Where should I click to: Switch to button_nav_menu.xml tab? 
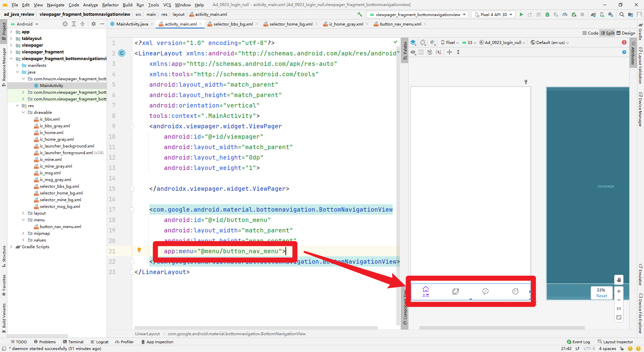pos(400,24)
